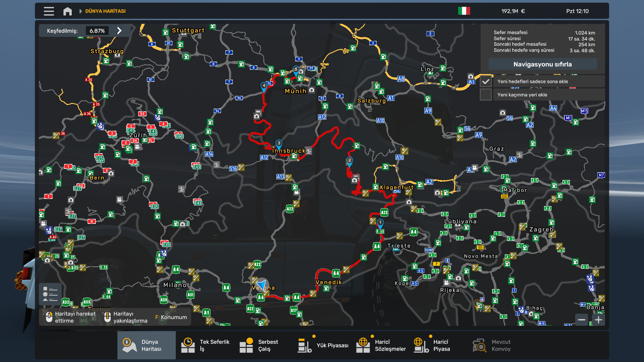Click the home icon

pos(67,11)
